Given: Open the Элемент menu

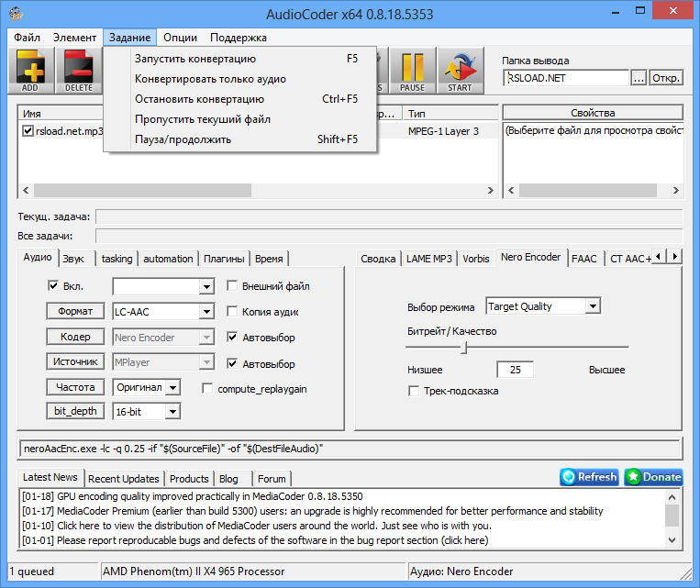Looking at the screenshot, I should tap(74, 38).
